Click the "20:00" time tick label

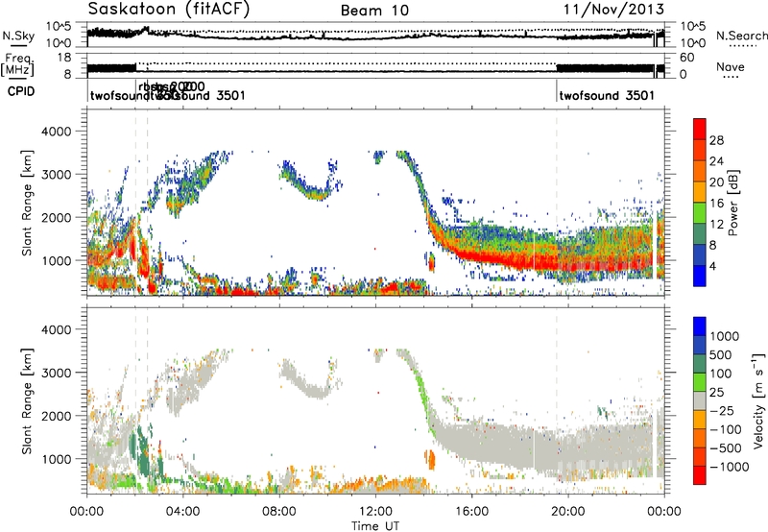tap(567, 512)
